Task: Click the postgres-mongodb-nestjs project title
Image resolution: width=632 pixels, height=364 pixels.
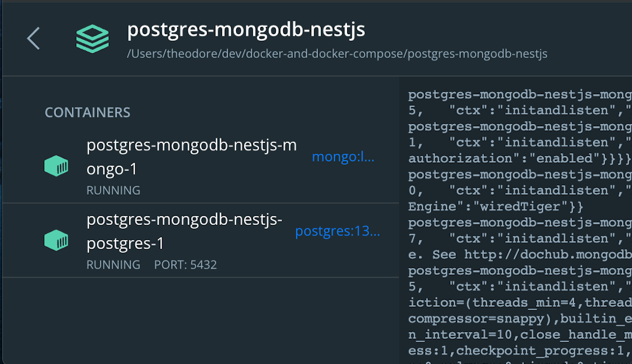Action: tap(246, 29)
